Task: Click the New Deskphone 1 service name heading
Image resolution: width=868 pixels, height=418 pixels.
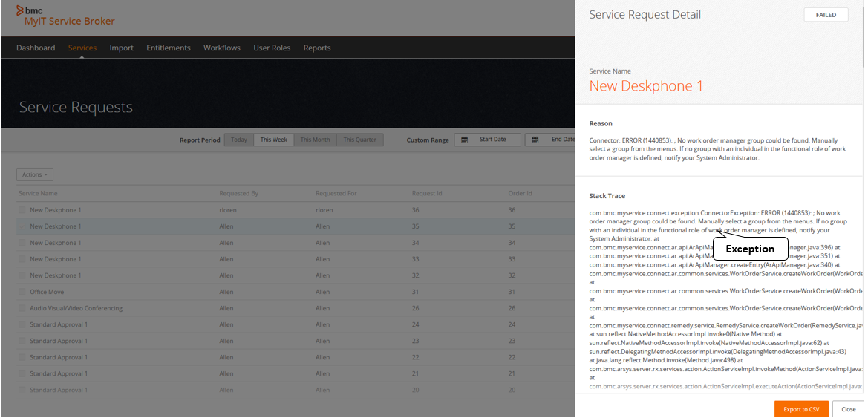Action: [645, 86]
